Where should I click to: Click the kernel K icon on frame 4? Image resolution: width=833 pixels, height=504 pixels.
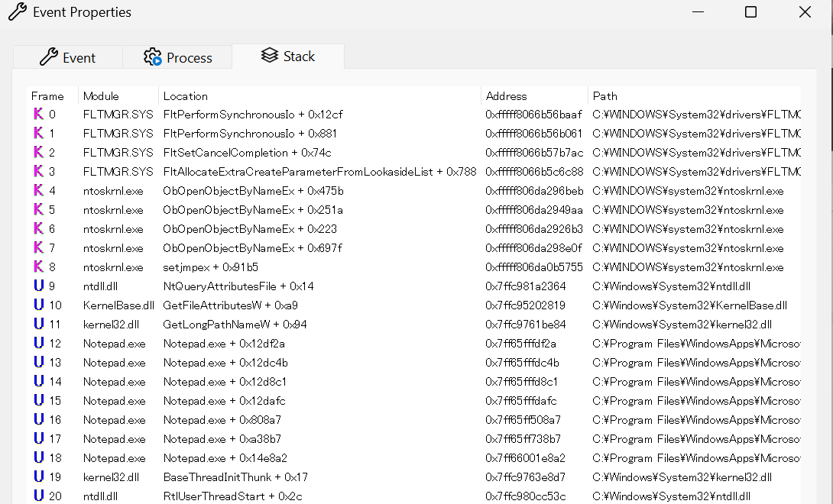[38, 191]
